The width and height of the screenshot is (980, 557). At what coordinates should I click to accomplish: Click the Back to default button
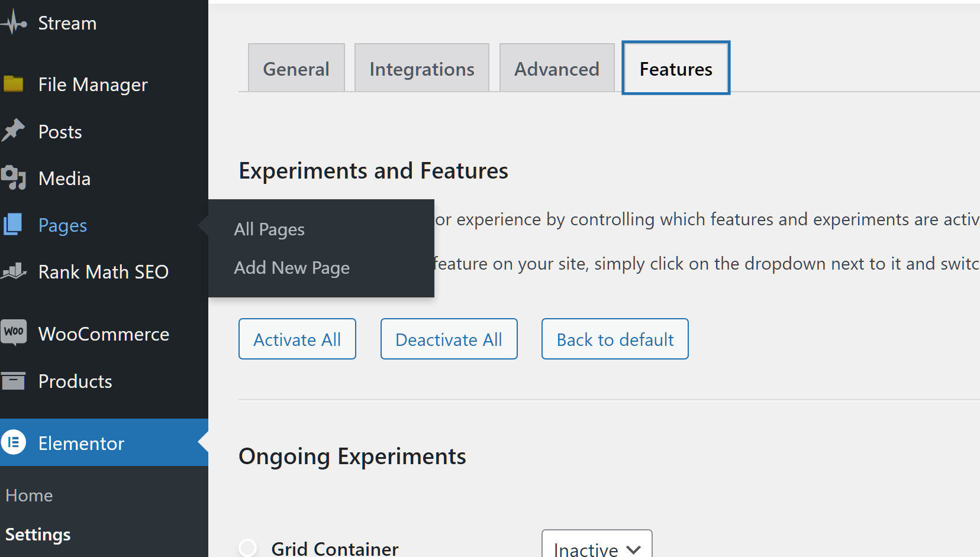tap(615, 339)
